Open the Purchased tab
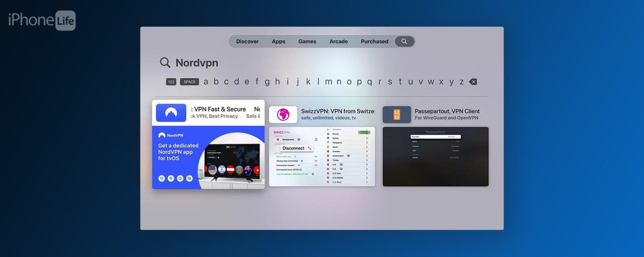Viewport: 644px width, 257px height. pyautogui.click(x=374, y=41)
